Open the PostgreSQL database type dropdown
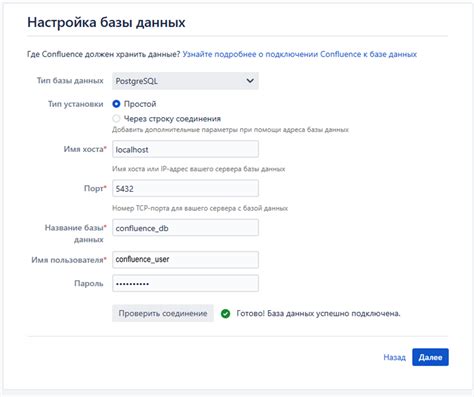This screenshot has width=474, height=397. 185,81
